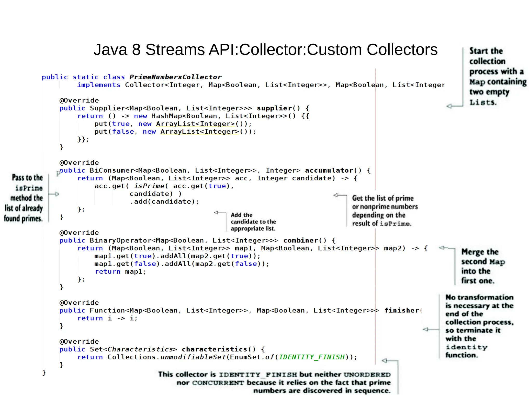Click the annotation 'No transformation is necessary'
Screen dimensions: 532x399
point(480,326)
